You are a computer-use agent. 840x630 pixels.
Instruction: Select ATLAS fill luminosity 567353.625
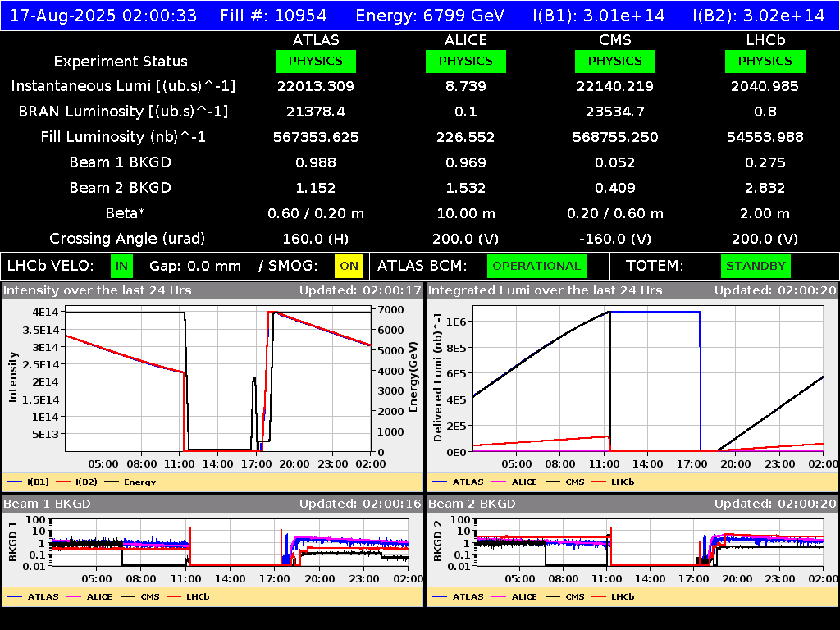click(x=316, y=137)
